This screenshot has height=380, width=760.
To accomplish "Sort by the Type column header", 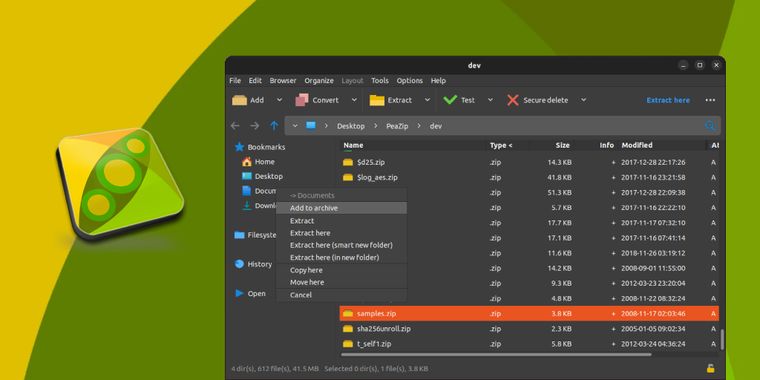I will [501, 145].
